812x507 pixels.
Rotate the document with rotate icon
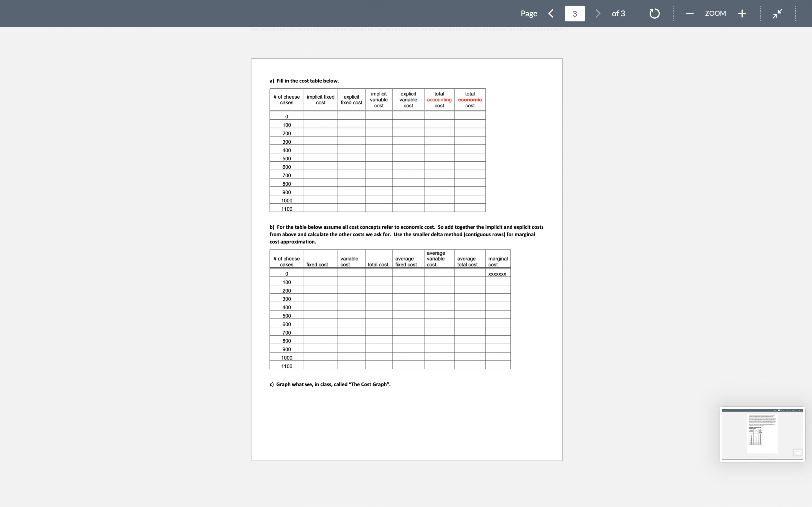coord(654,14)
